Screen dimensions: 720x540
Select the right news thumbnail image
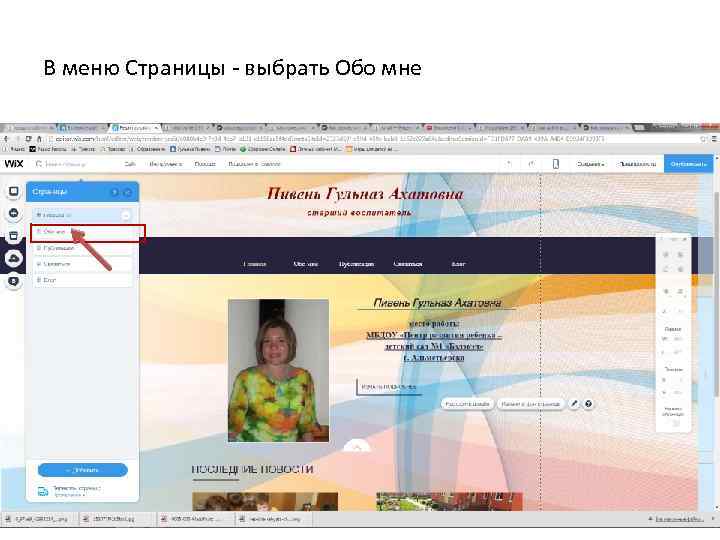449,501
